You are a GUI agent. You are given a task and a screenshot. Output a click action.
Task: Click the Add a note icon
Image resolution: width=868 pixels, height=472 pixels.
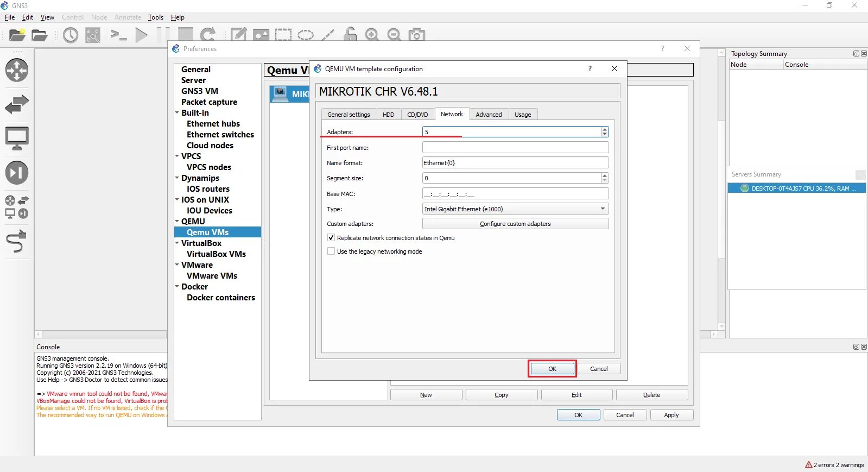pos(238,35)
